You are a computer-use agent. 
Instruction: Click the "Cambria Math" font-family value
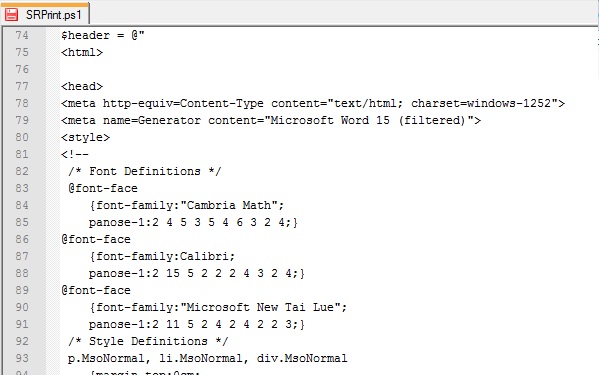click(x=228, y=205)
